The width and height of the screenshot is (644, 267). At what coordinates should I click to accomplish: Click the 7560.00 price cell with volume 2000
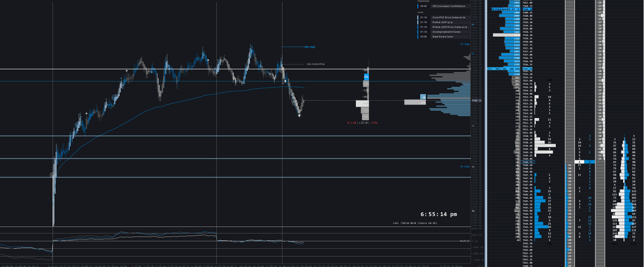[528, 16]
